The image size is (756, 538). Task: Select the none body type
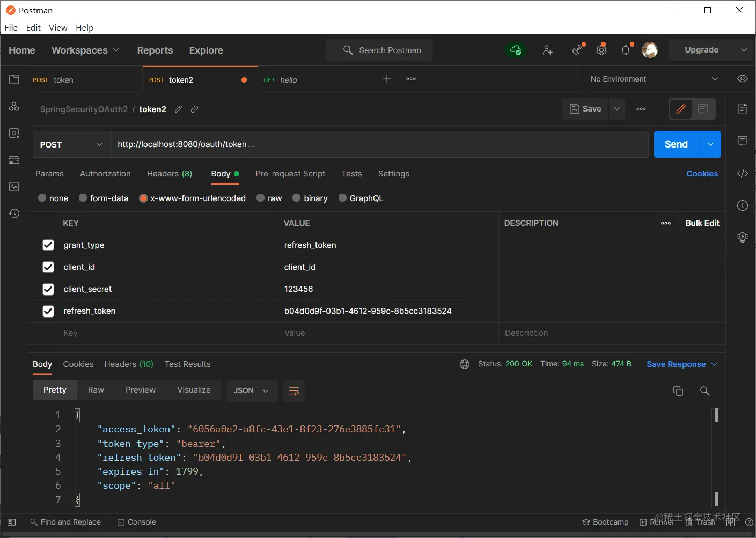click(42, 198)
